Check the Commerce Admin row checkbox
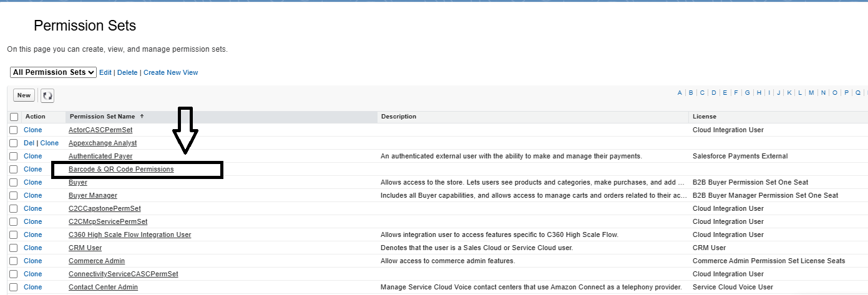Image resolution: width=868 pixels, height=295 pixels. click(x=14, y=261)
